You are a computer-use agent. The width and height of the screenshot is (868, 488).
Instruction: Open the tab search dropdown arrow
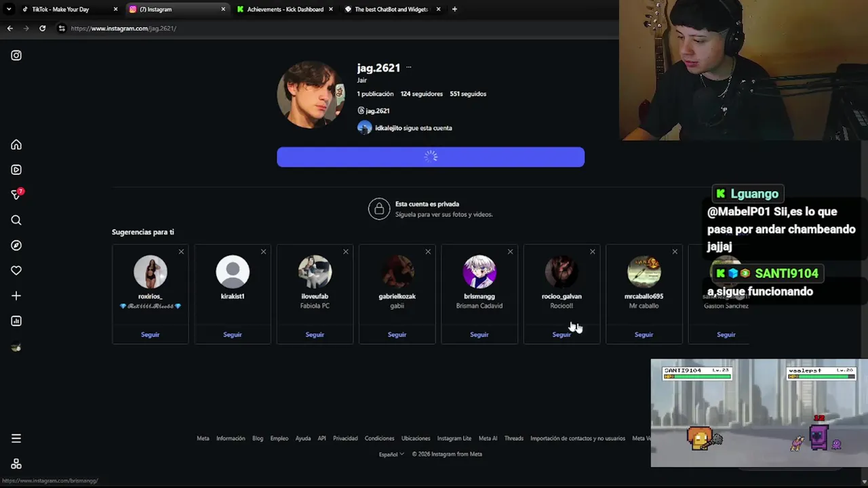(8, 9)
